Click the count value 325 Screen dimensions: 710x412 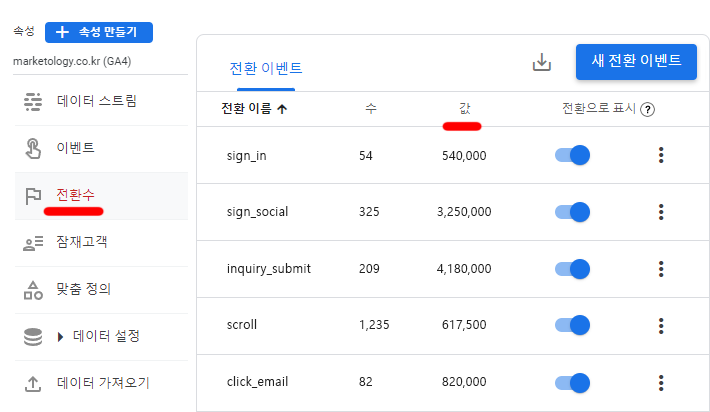pos(369,212)
